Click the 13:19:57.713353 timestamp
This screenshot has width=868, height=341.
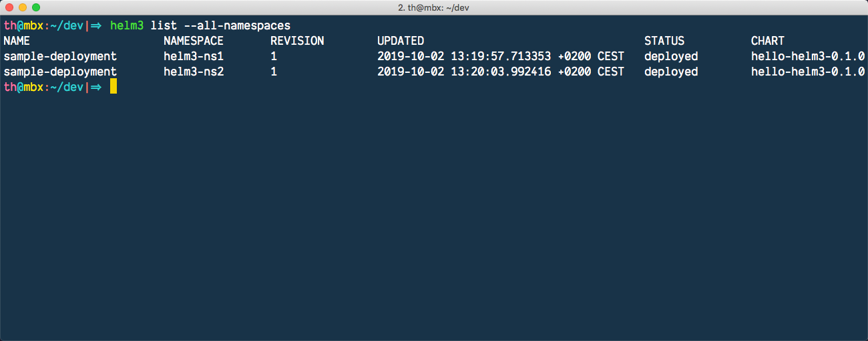501,56
